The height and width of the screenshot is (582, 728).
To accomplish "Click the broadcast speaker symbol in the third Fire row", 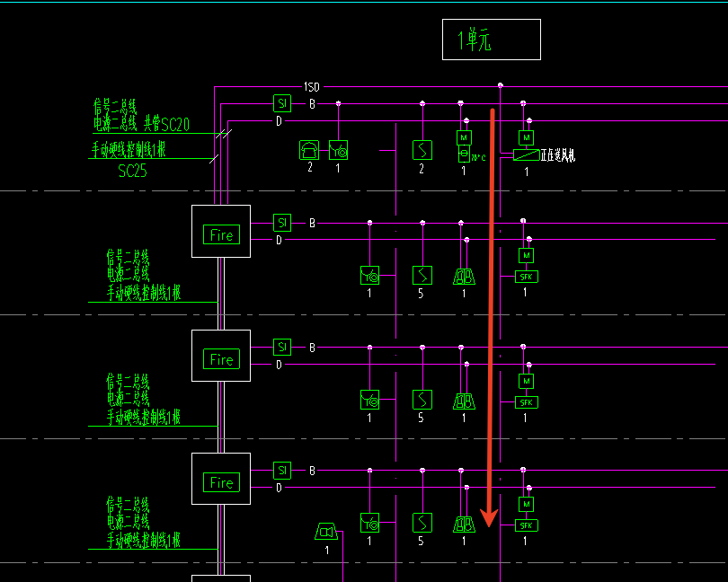I will tap(326, 532).
